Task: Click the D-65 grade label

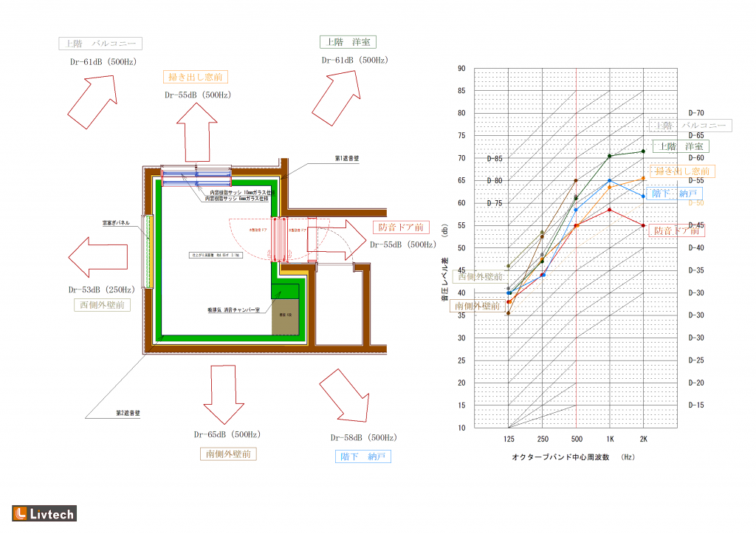Action: coord(695,136)
